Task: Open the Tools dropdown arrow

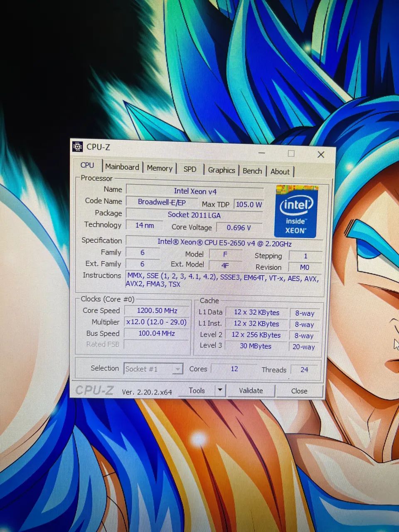Action: click(x=220, y=390)
